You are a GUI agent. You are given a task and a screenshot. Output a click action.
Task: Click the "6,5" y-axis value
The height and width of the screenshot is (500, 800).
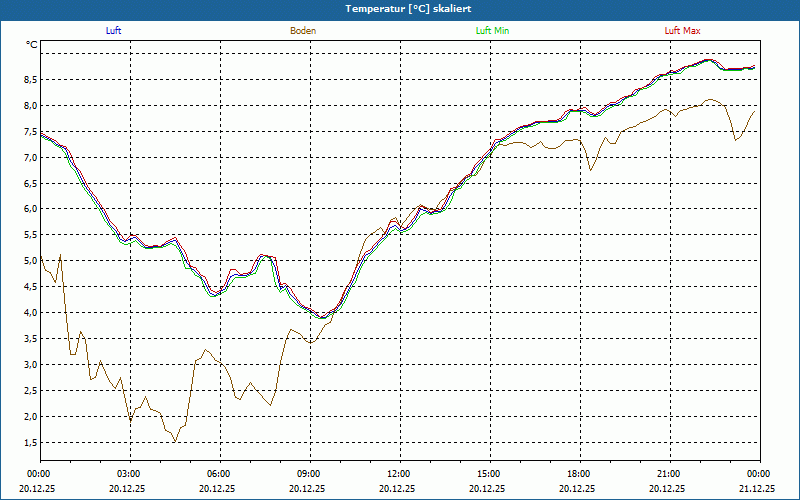[31, 183]
